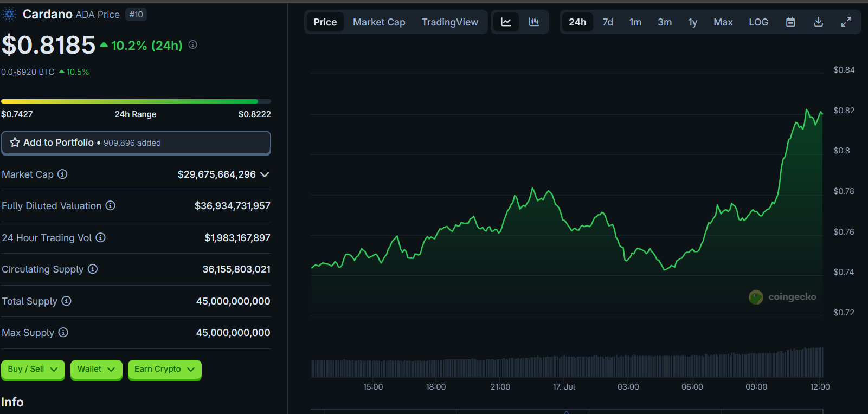Toggle the LOG scale option
The image size is (868, 414).
pyautogui.click(x=758, y=22)
